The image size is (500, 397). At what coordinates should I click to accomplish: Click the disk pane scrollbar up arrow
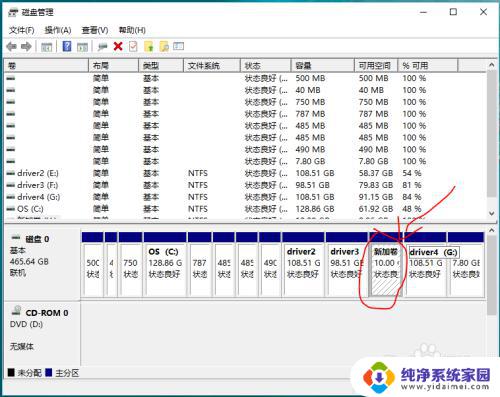point(491,230)
